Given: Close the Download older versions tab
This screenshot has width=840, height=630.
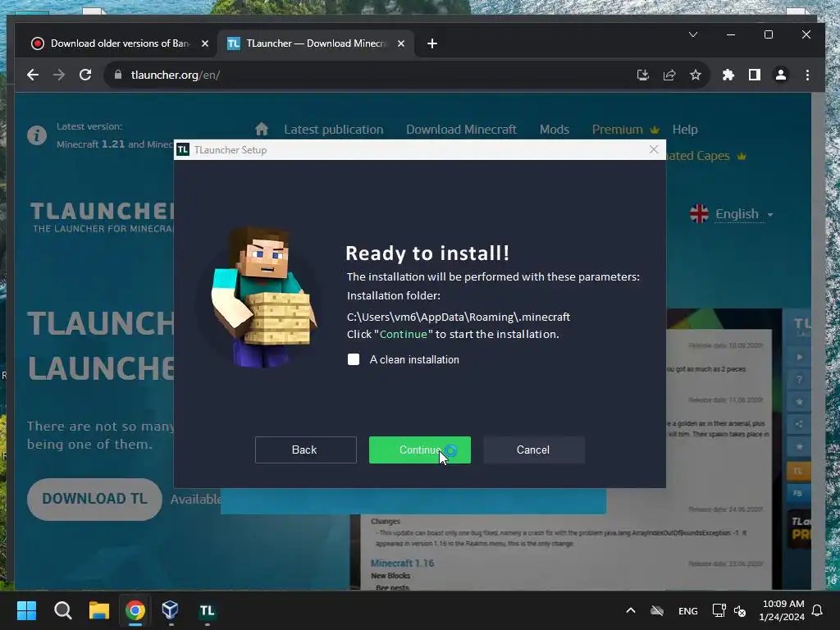Looking at the screenshot, I should click(x=204, y=43).
